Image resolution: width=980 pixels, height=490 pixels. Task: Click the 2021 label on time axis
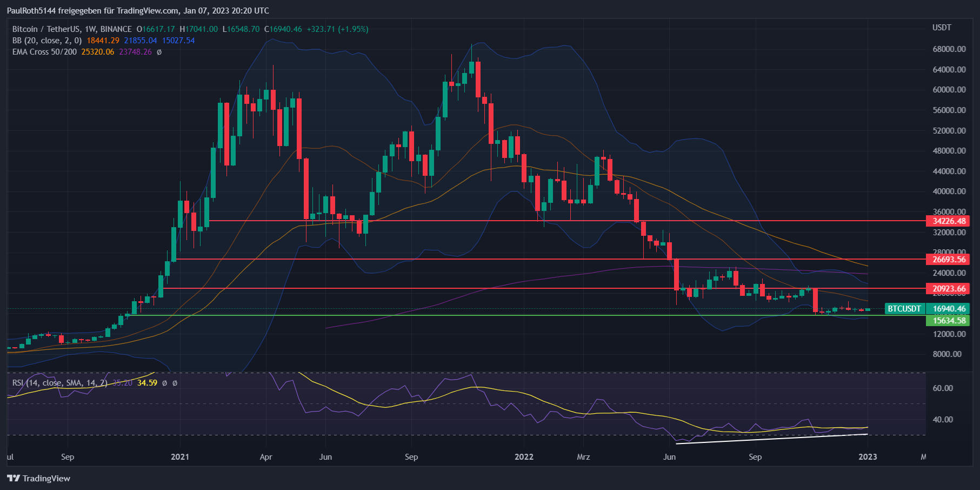coord(180,457)
